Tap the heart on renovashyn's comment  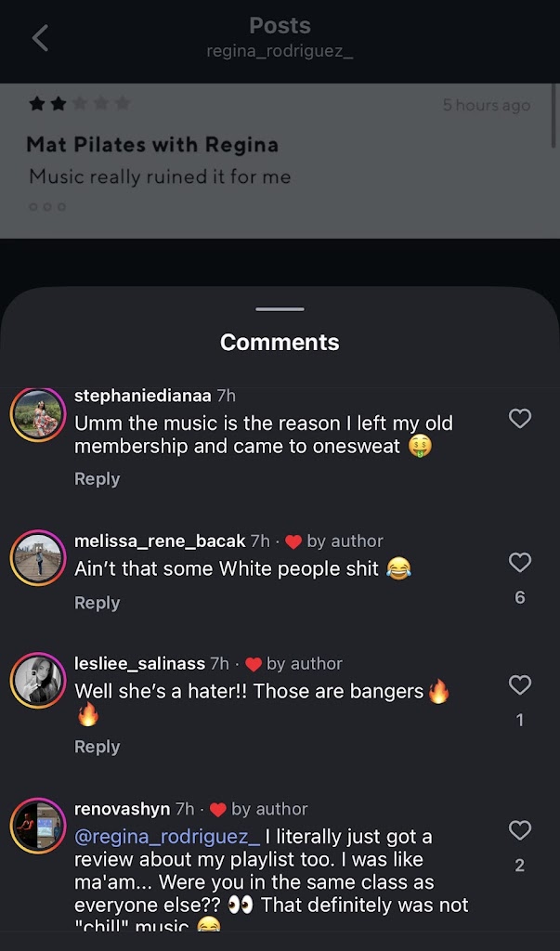coord(520,830)
